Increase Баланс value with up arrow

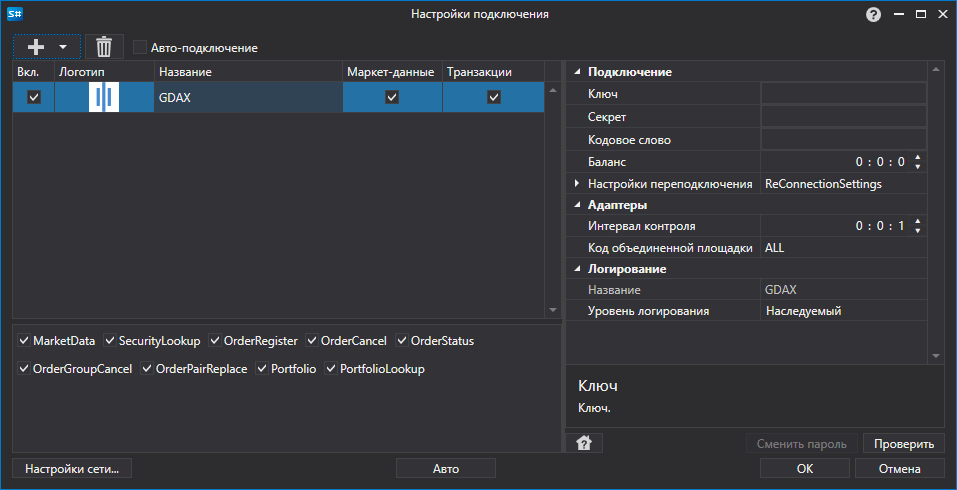917,157
